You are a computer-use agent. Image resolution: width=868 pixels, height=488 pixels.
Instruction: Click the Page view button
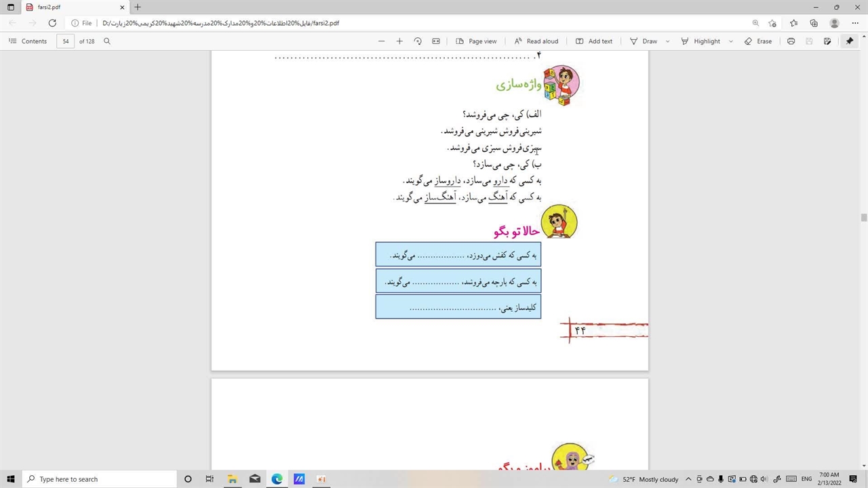click(x=476, y=41)
